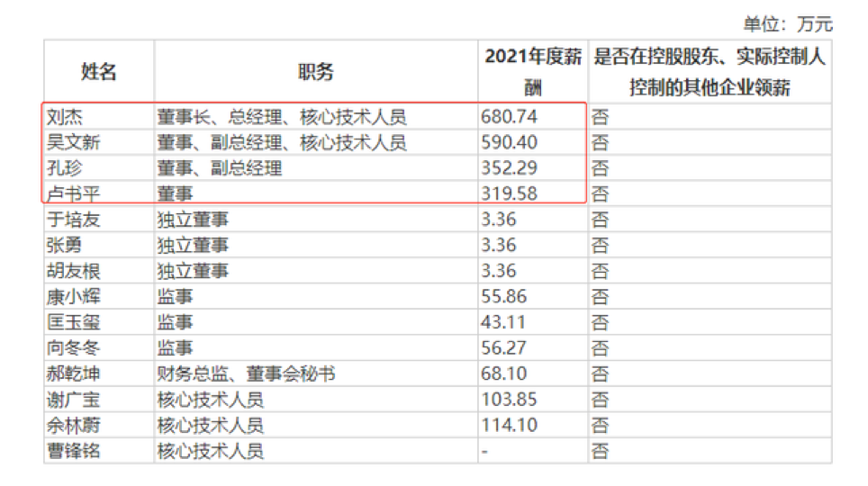868x486 pixels.
Task: Select the name 曹锋铭
Action: coord(74,451)
